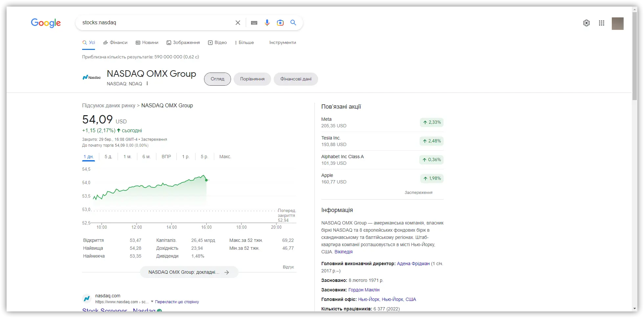Select the Макс. chart range

pos(225,157)
